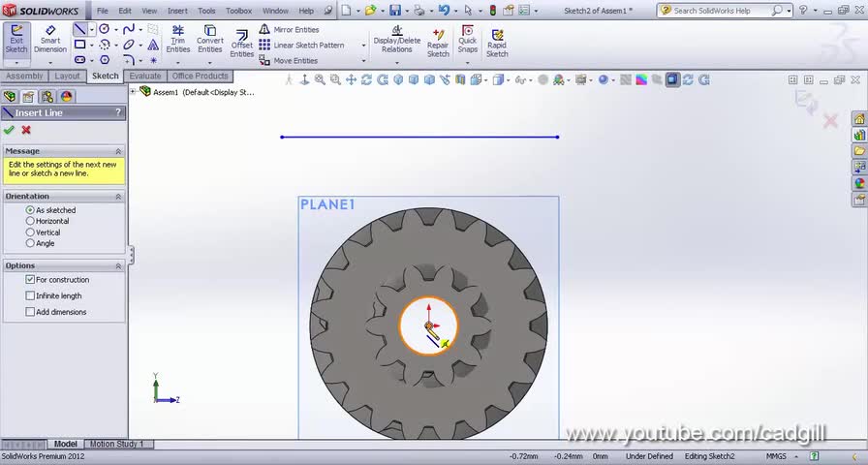This screenshot has width=868, height=465.
Task: Click the Trim Entities tool
Action: point(178,39)
